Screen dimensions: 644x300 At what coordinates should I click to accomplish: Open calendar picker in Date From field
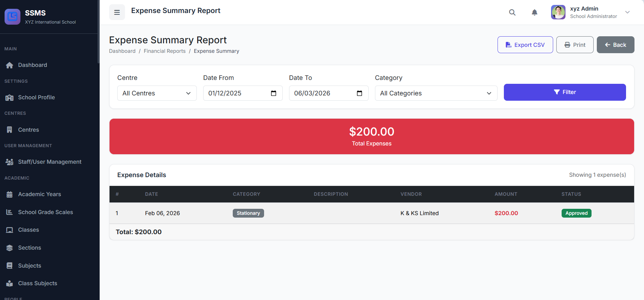pyautogui.click(x=273, y=93)
